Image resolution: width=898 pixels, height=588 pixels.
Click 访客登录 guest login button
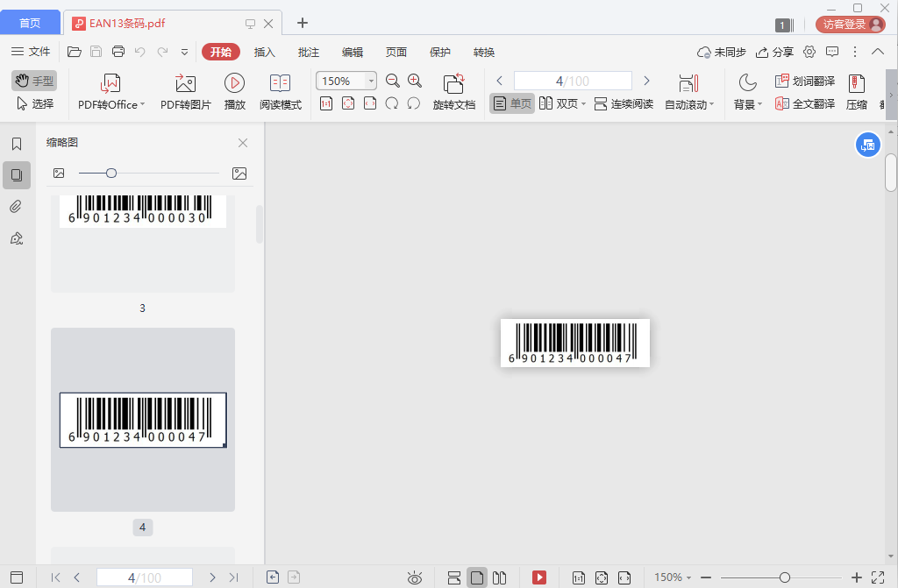click(851, 24)
